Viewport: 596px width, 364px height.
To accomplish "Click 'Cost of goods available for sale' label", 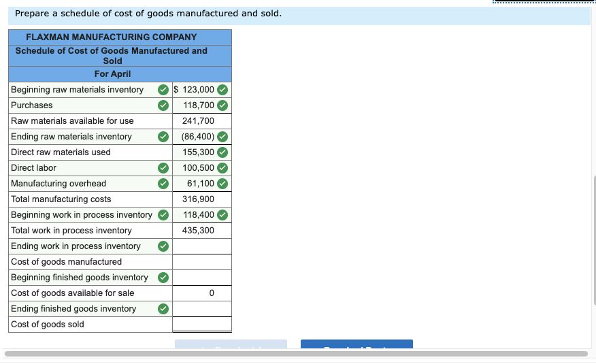I will 73,293.
